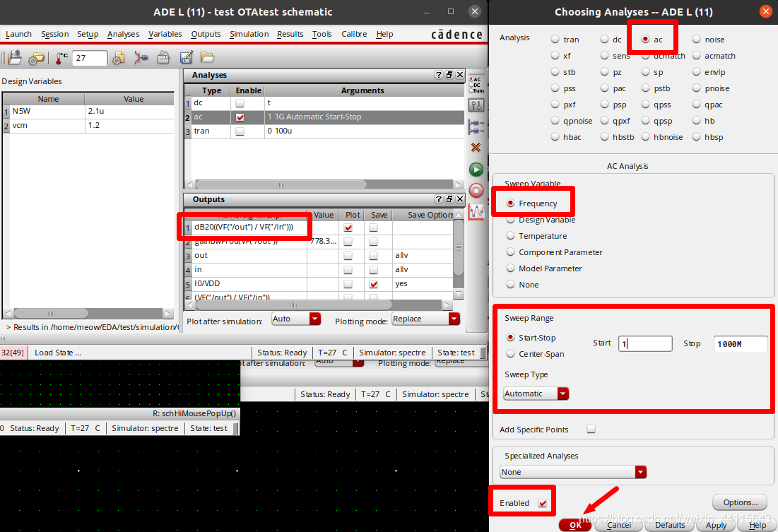This screenshot has height=532, width=778.
Task: Open the netlist display document icon
Action: [163, 58]
